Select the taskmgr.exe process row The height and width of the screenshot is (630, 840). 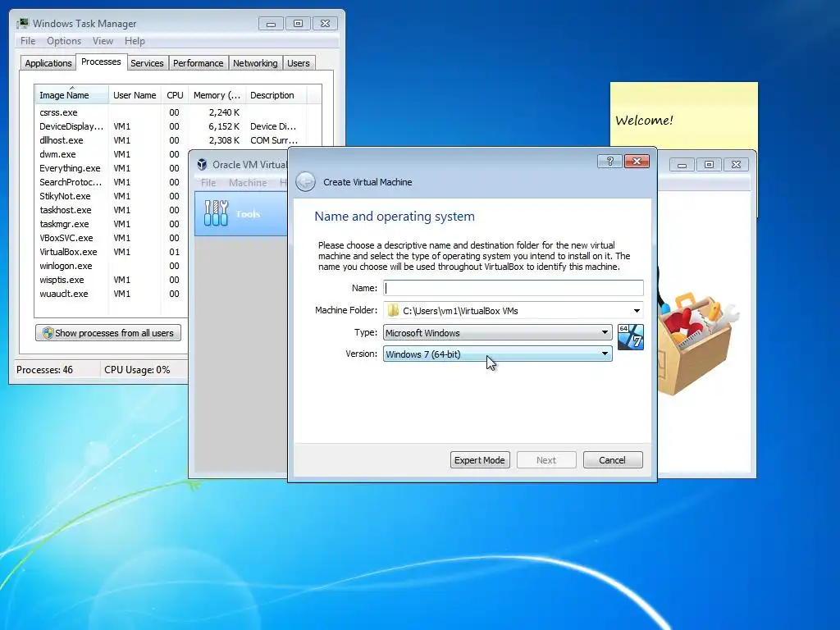[x=112, y=224]
